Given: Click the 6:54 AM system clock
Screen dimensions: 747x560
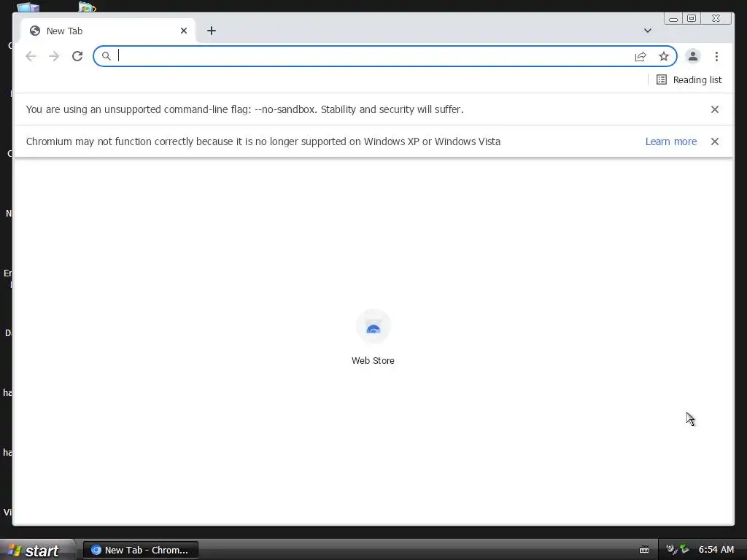Looking at the screenshot, I should (x=716, y=550).
